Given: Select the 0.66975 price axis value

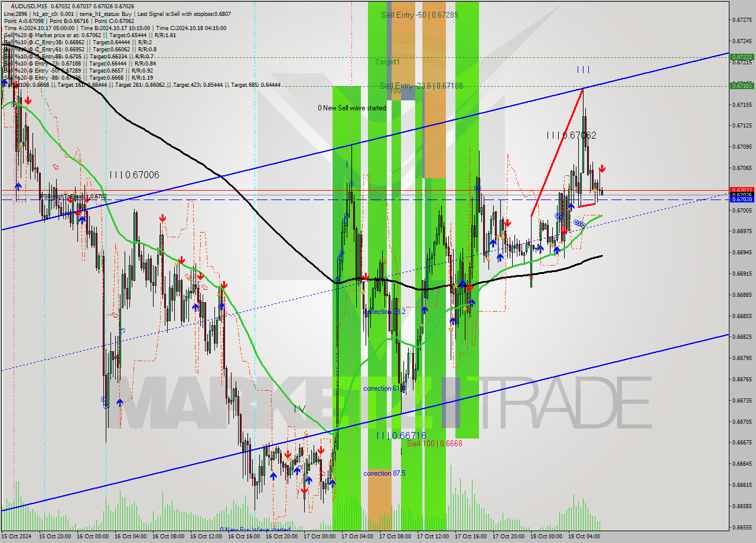Looking at the screenshot, I should click(x=742, y=231).
